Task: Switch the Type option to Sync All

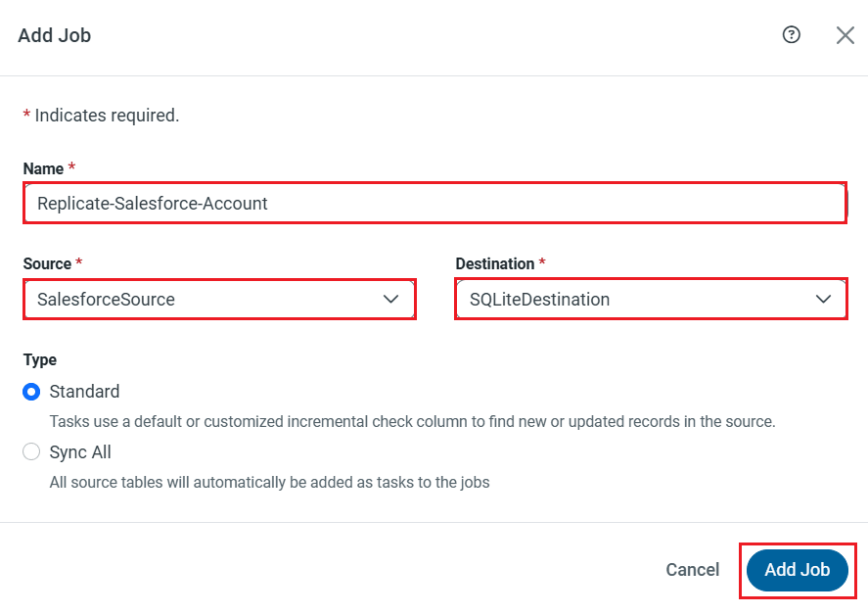Action: [32, 451]
